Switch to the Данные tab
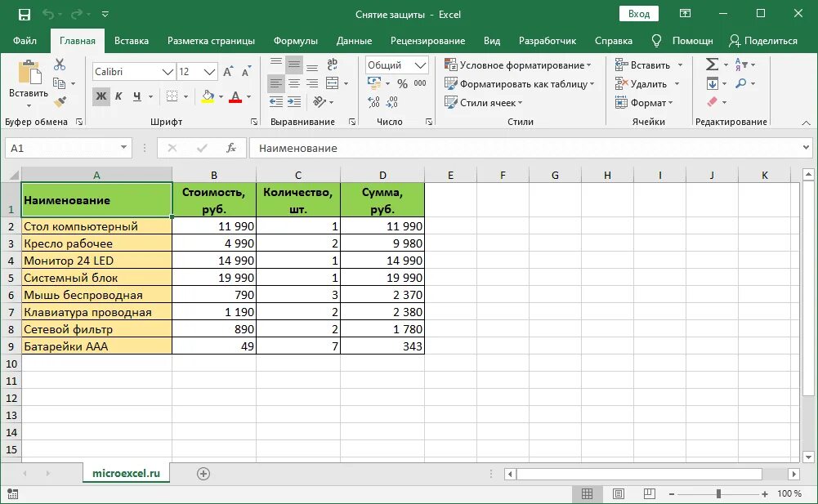Screen dimensions: 818x504 [354, 41]
